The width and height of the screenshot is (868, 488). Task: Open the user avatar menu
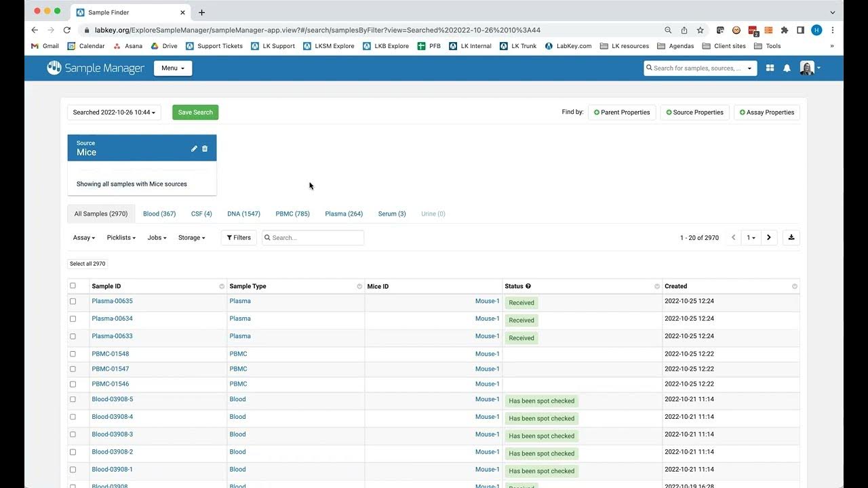point(810,68)
